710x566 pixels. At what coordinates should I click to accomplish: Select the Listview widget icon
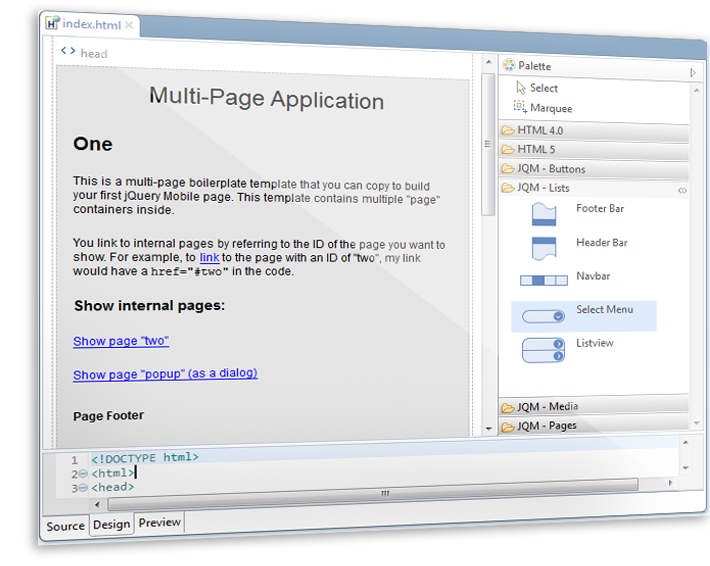tap(543, 350)
